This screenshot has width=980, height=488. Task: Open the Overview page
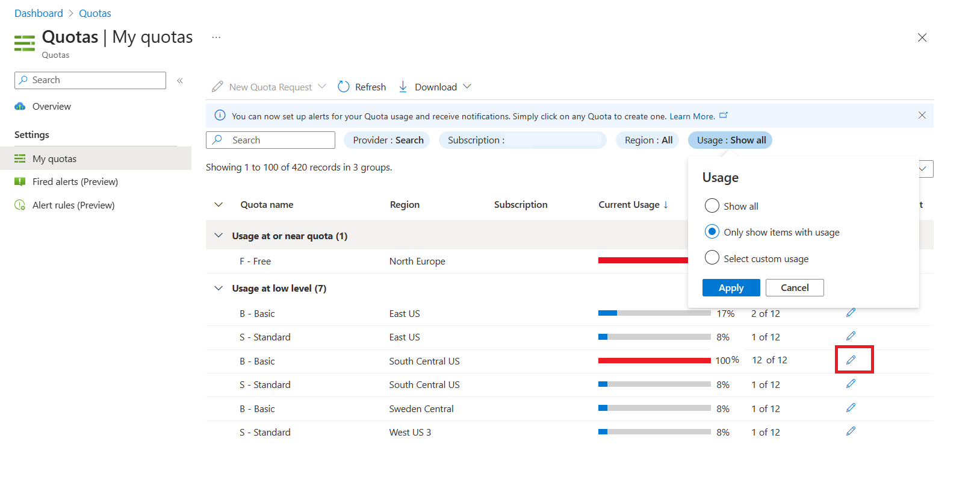point(51,107)
